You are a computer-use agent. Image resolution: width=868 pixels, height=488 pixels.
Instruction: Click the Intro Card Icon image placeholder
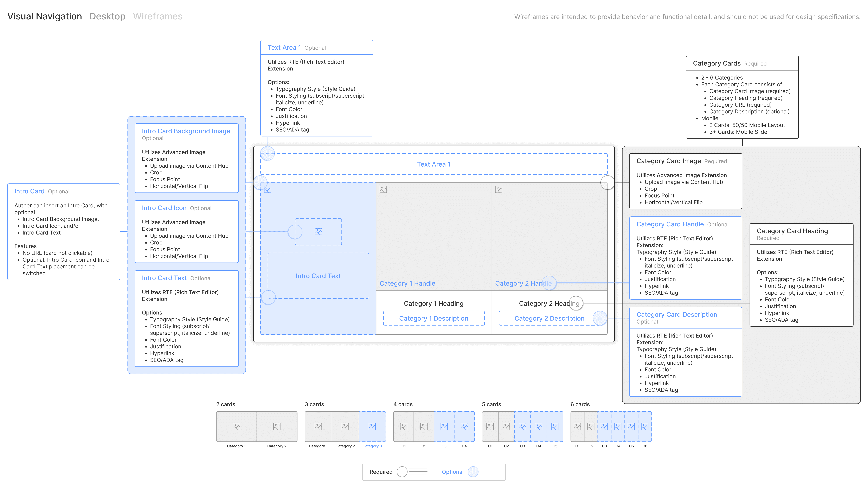click(x=318, y=232)
